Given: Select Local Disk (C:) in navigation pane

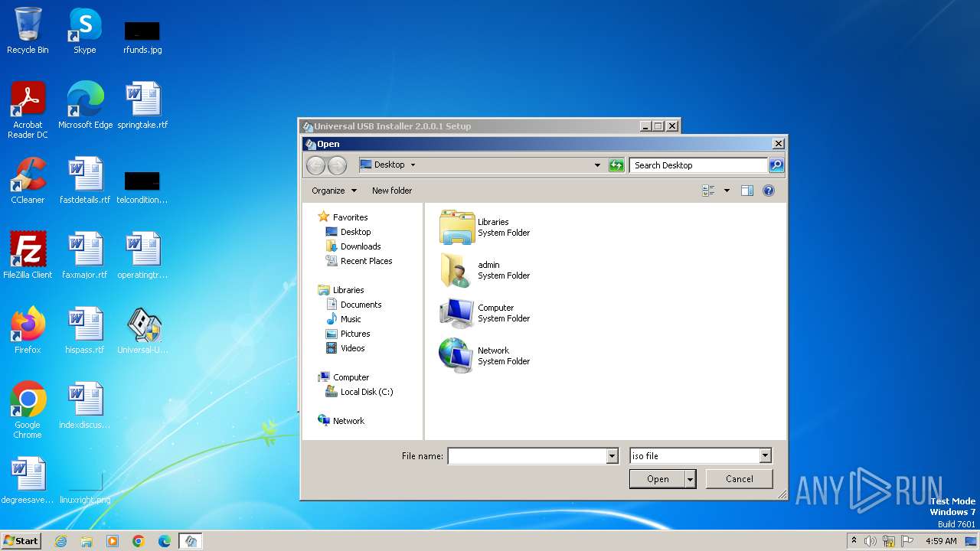Looking at the screenshot, I should pyautogui.click(x=367, y=392).
